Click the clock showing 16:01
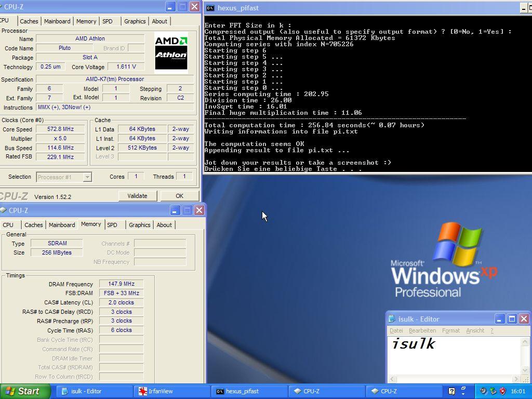Image resolution: width=532 pixels, height=399 pixels. pos(518,391)
